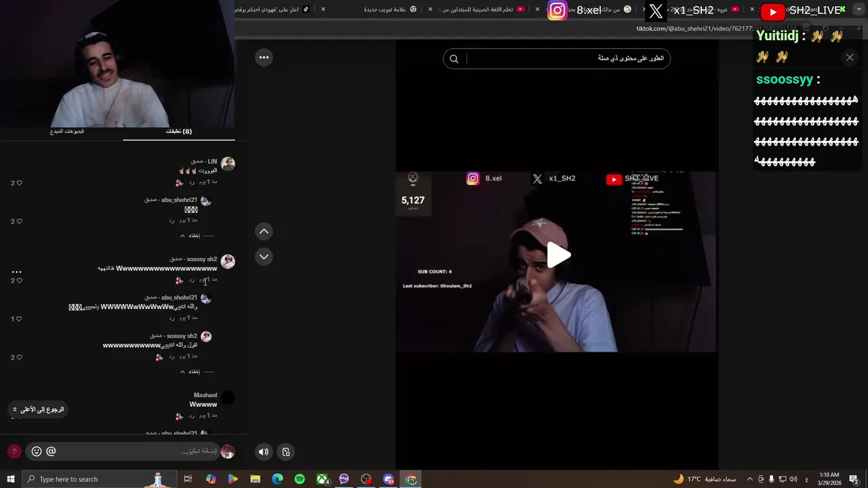Post comment with the red arrow button
This screenshot has width=868, height=488.
pos(14,451)
